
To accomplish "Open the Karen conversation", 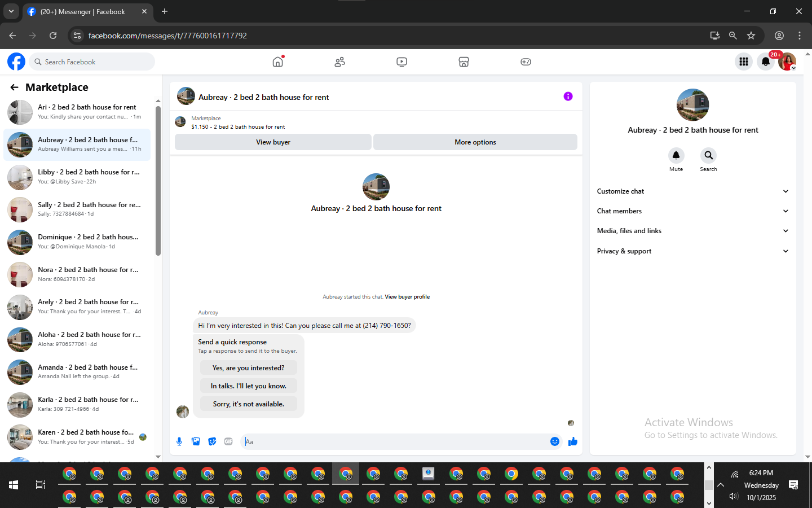I will (77, 437).
